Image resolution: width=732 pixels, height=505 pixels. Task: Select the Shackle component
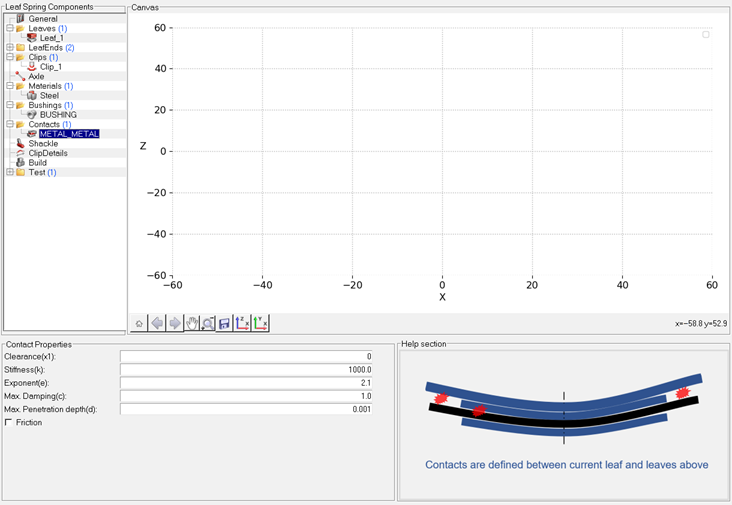coord(42,144)
